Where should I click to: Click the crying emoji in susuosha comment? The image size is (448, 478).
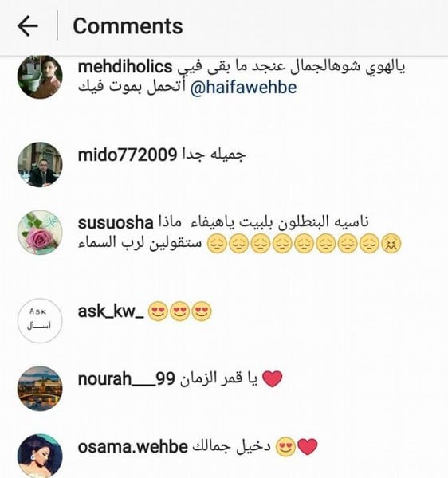[391, 243]
